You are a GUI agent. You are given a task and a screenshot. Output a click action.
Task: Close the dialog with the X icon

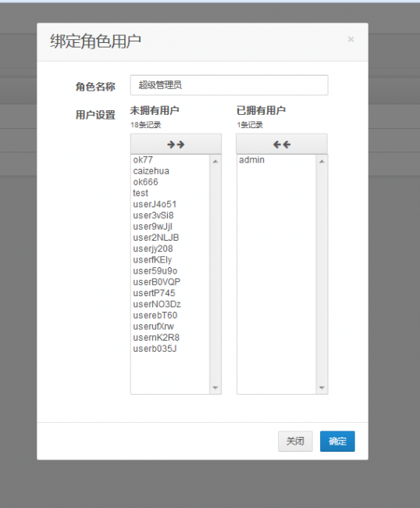pyautogui.click(x=351, y=39)
